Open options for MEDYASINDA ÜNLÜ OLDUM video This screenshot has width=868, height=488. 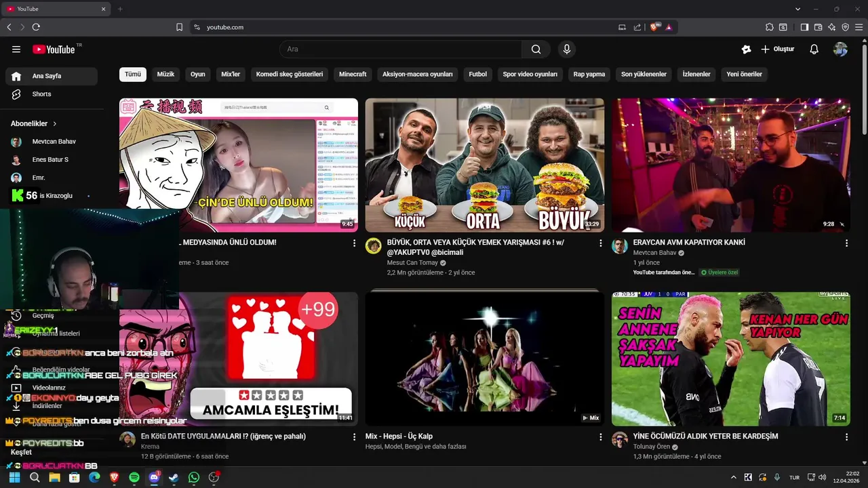pos(354,243)
